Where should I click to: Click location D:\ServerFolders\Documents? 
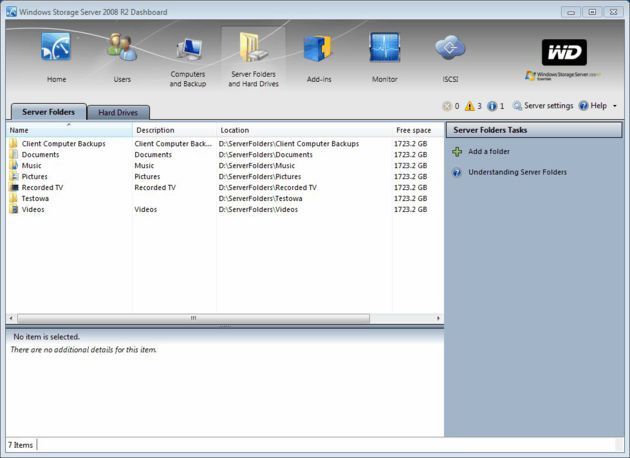(x=266, y=155)
